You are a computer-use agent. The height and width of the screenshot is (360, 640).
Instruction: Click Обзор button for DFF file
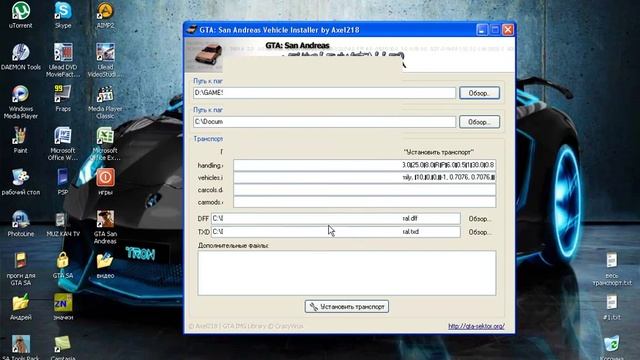(480, 219)
